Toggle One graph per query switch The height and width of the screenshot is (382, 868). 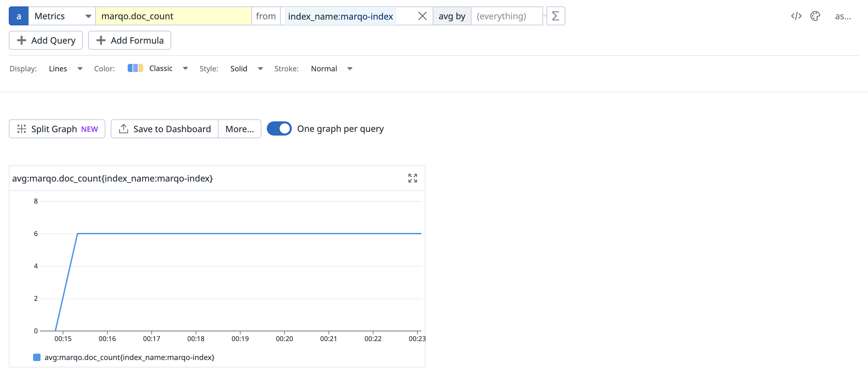coord(279,128)
